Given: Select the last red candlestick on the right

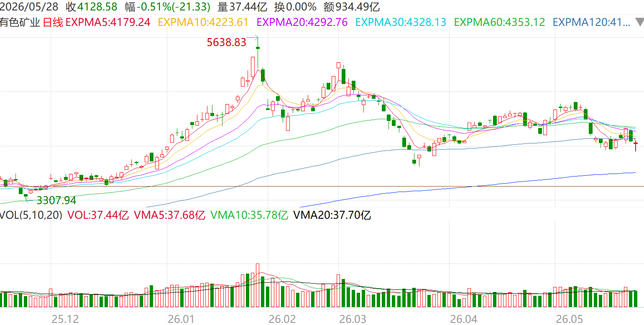Looking at the screenshot, I should 636,146.
